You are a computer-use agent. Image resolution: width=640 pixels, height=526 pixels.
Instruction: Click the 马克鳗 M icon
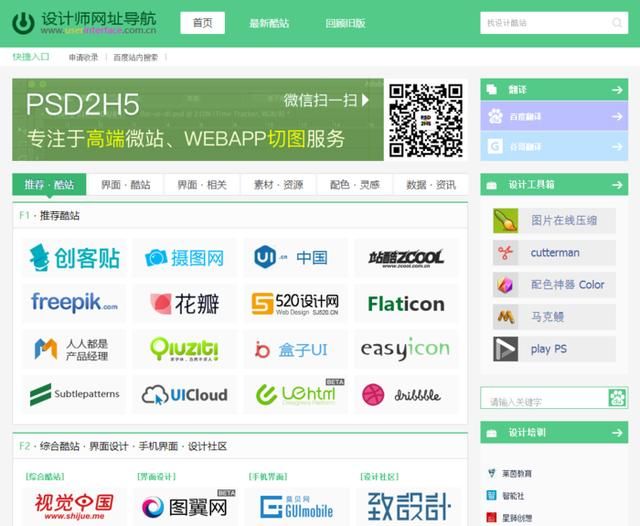[505, 317]
